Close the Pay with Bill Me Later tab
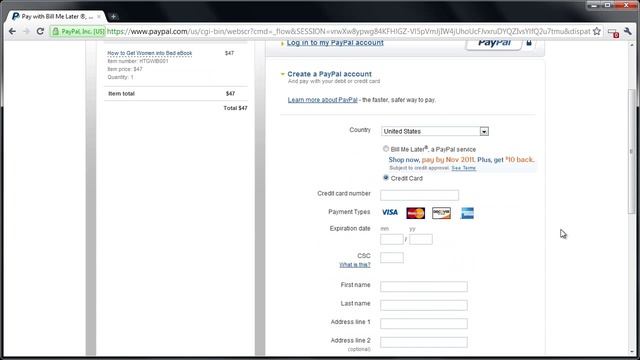Screen dimensions: 640x360 point(99,17)
